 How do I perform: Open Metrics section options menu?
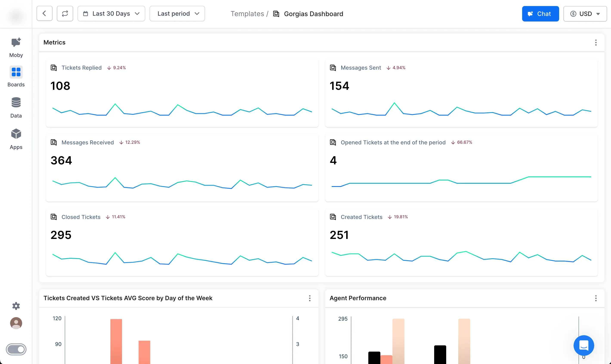click(596, 42)
